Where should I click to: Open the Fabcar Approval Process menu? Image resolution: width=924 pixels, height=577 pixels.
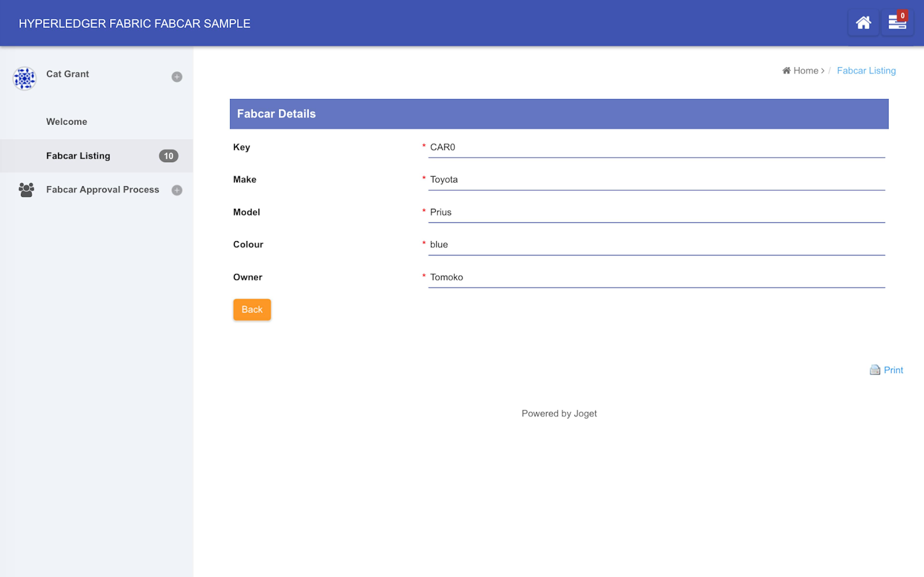coord(102,190)
